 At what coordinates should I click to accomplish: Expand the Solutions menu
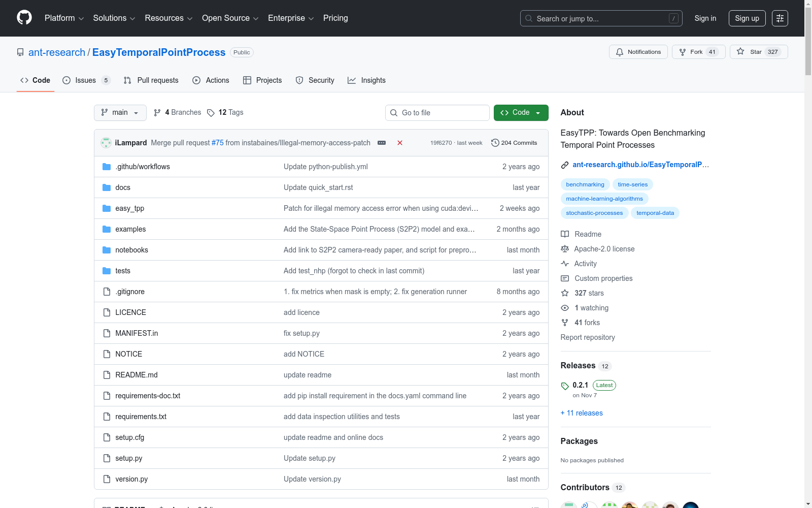coord(114,18)
